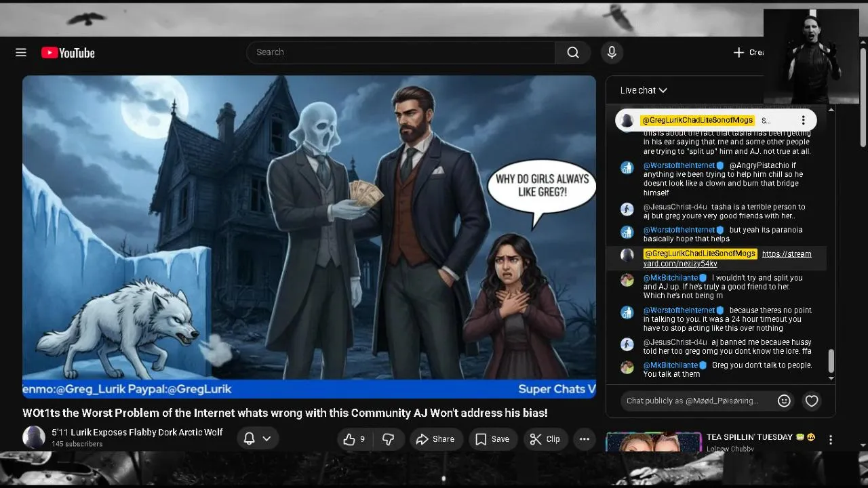Open the emoji picker in chat
The image size is (868, 488).
[784, 401]
